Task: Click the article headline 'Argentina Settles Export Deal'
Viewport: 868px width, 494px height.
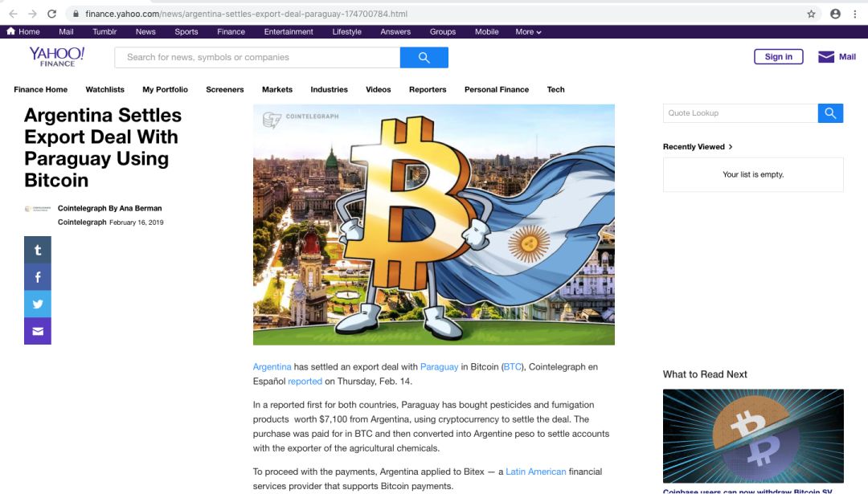Action: 103,147
